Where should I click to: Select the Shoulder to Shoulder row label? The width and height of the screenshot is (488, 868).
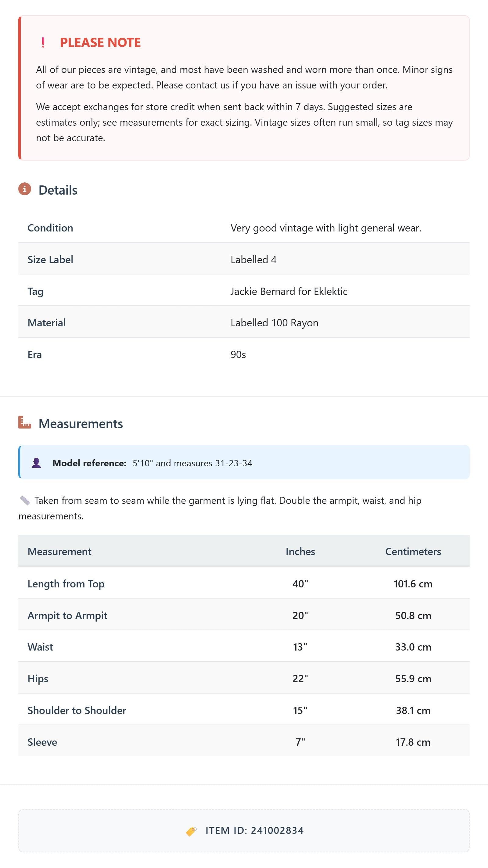pyautogui.click(x=77, y=710)
